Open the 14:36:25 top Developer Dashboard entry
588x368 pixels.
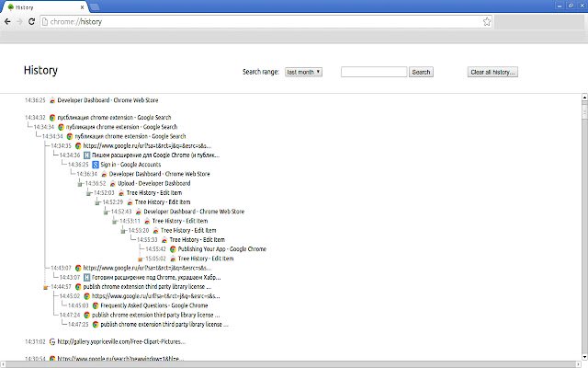107,100
